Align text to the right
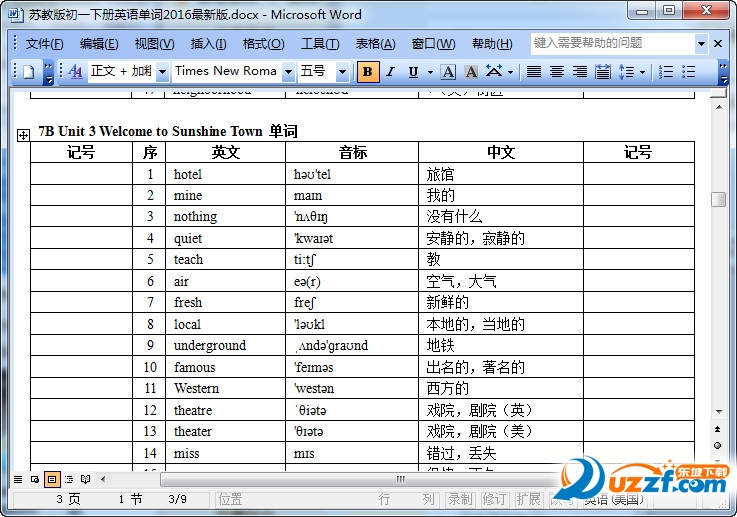 tap(580, 72)
